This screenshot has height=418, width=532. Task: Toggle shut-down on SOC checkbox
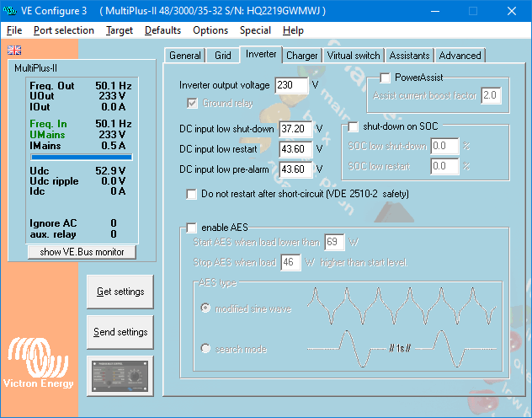tap(354, 126)
